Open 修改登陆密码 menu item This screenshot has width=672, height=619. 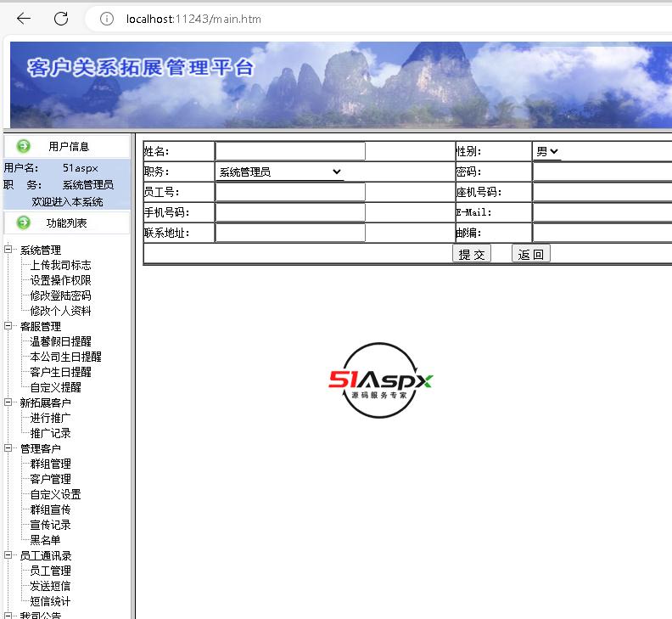point(60,295)
